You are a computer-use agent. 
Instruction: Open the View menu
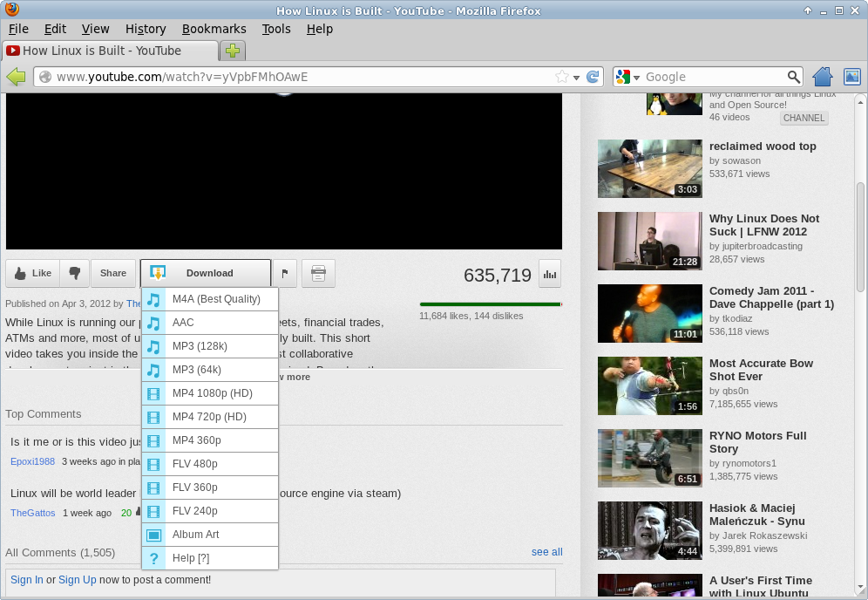[x=95, y=29]
